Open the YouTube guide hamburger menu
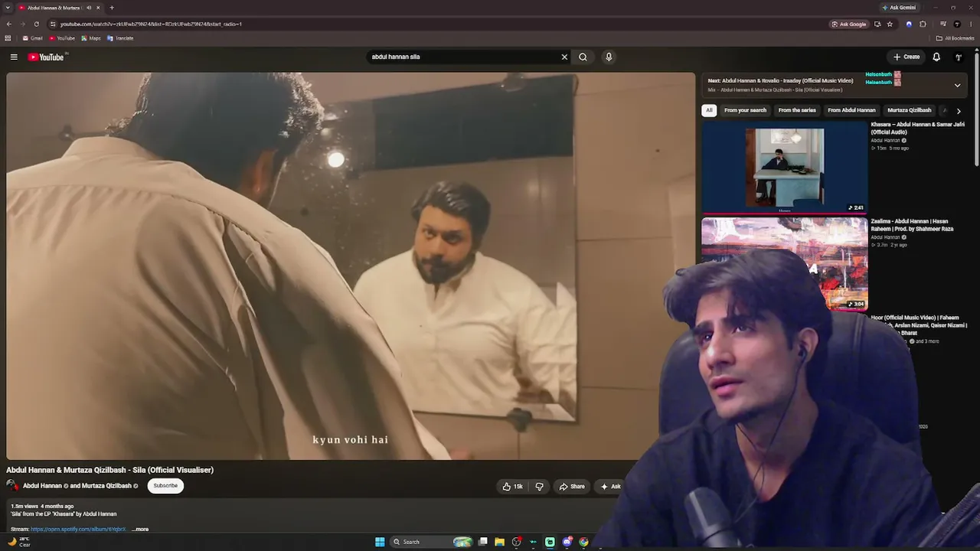 [14, 57]
